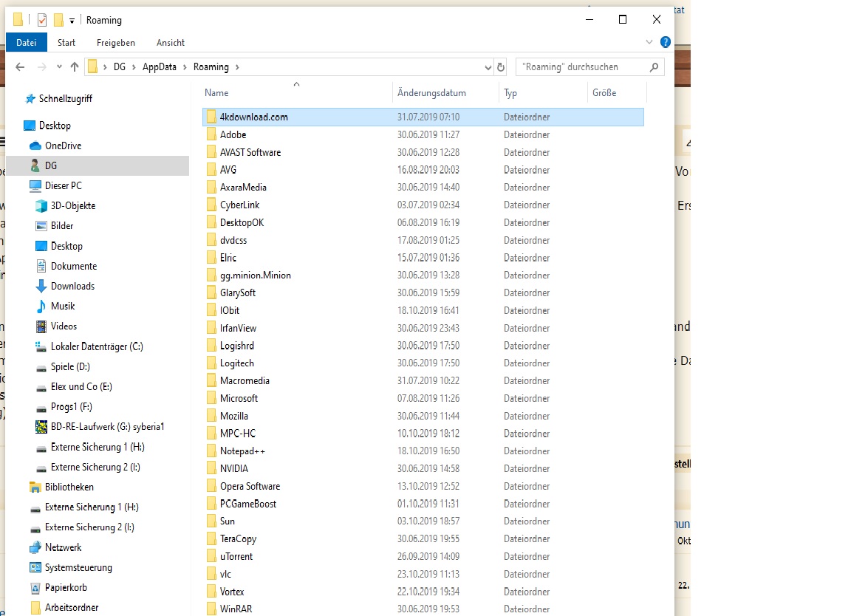Select the Notepad++ folder

[242, 451]
